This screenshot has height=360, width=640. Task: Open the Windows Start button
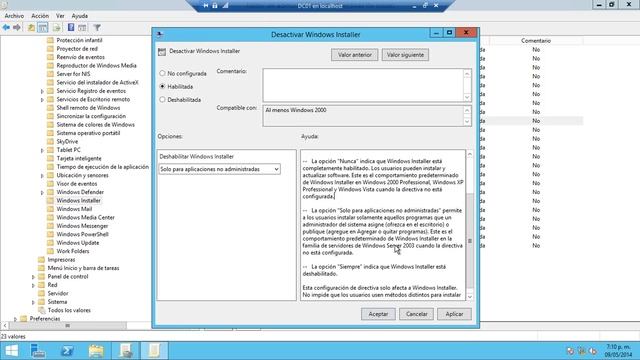12,351
